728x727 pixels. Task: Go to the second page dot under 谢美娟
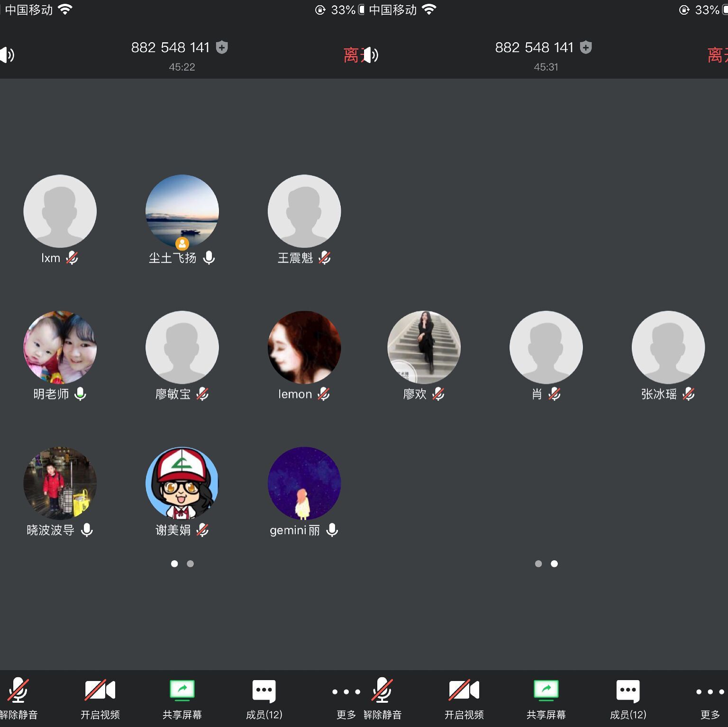[190, 563]
